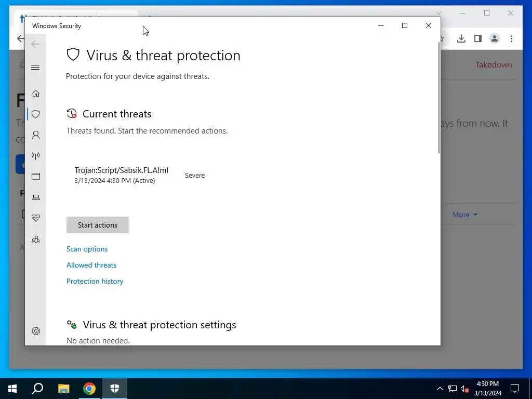Open Scan options link

coord(87,249)
